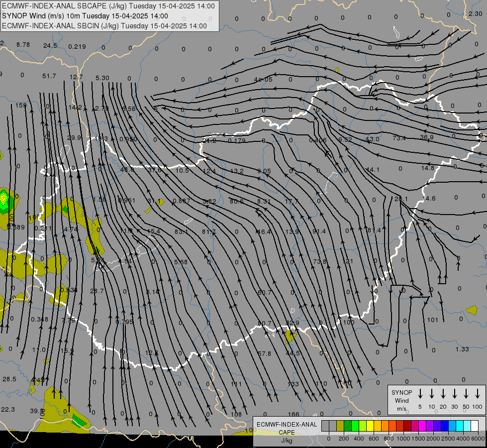The height and width of the screenshot is (448, 487).
Task: Click the map value 8.78
Action: [23, 45]
